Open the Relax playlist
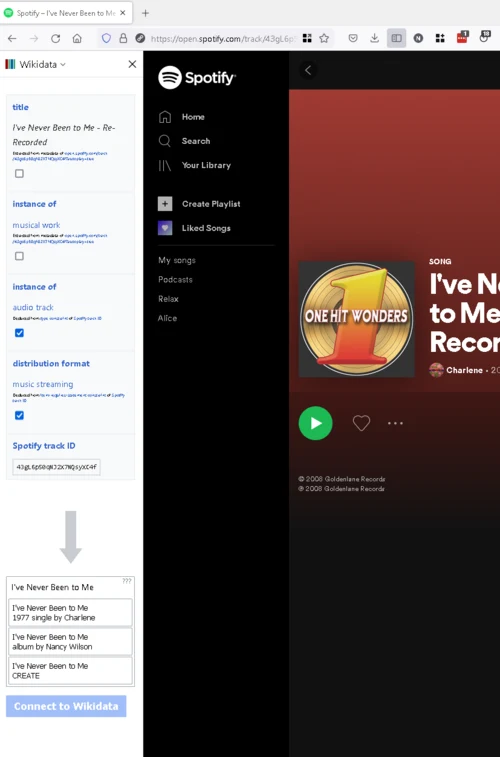Image resolution: width=500 pixels, height=757 pixels. coord(168,299)
